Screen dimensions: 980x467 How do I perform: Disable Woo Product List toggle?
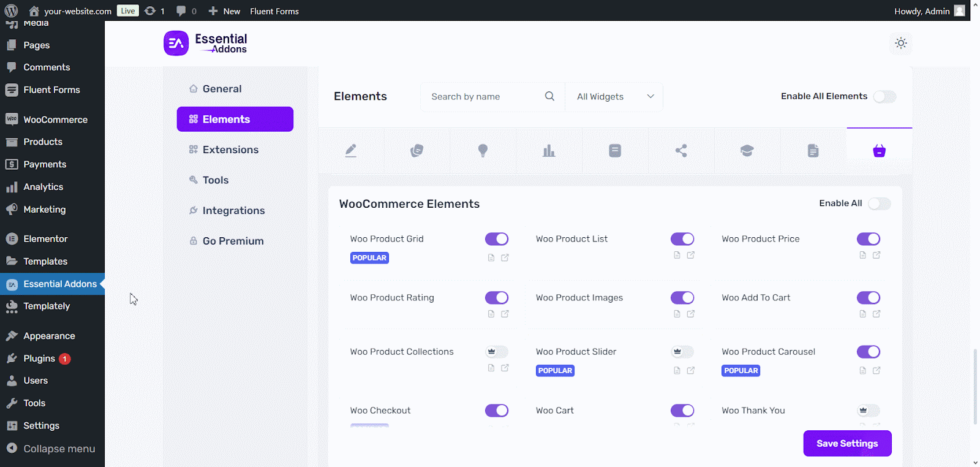click(x=682, y=239)
